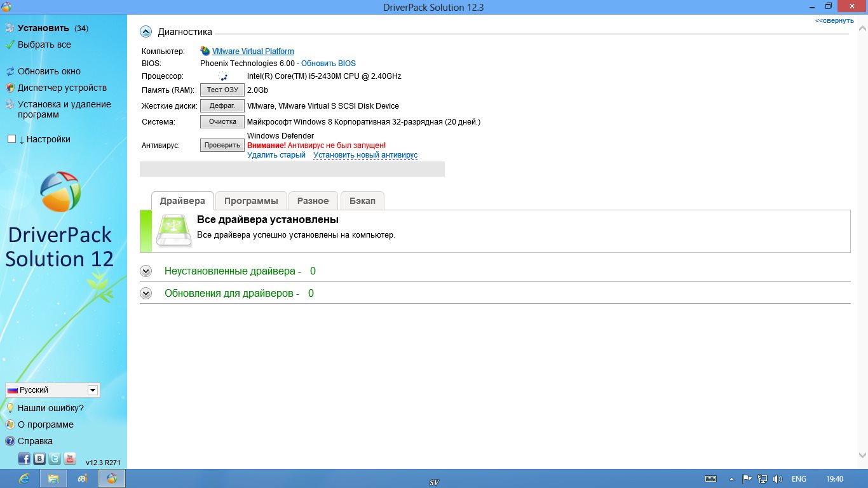868x488 pixels.
Task: Open Internet Explorer from the taskbar
Action: point(24,478)
